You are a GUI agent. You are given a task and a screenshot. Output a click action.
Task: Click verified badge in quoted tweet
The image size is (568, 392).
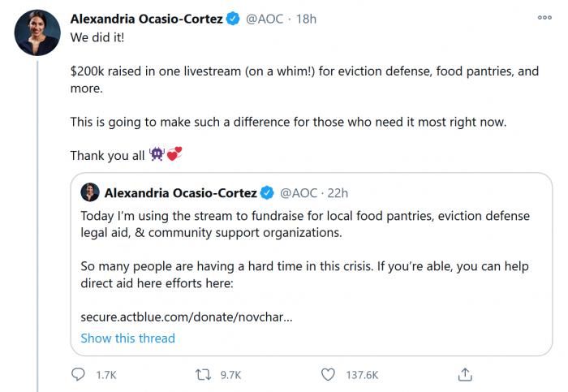pos(268,192)
